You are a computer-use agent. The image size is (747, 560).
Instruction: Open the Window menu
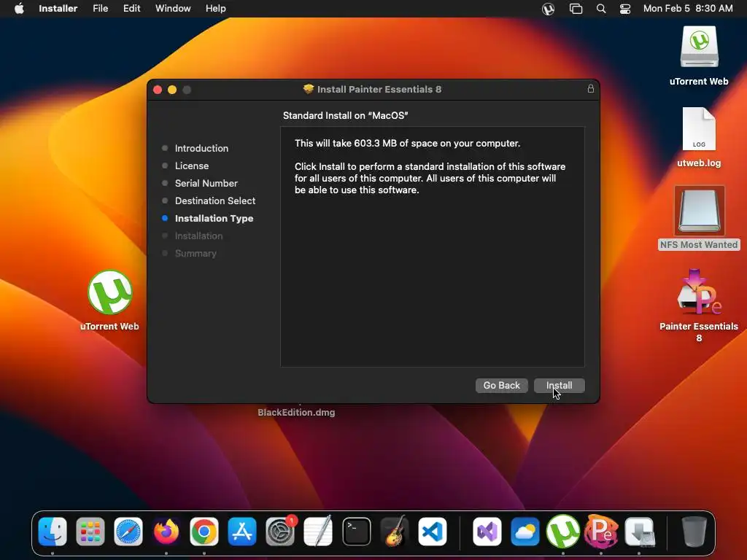(x=173, y=9)
